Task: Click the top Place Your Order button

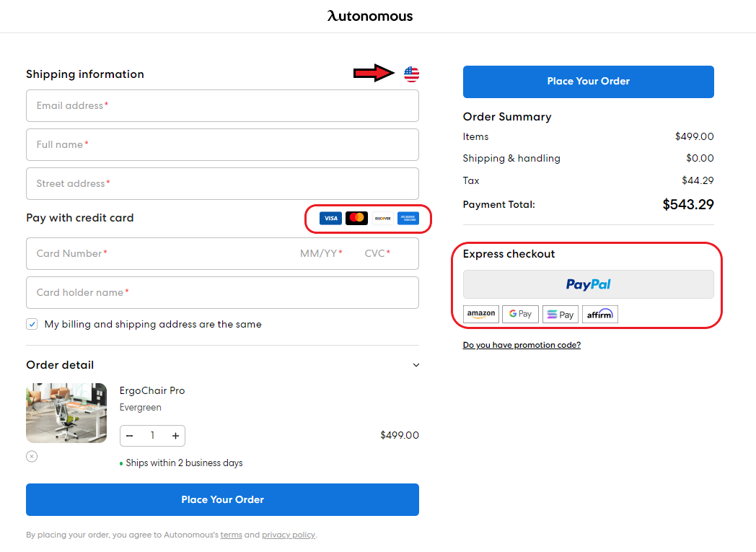Action: click(588, 82)
